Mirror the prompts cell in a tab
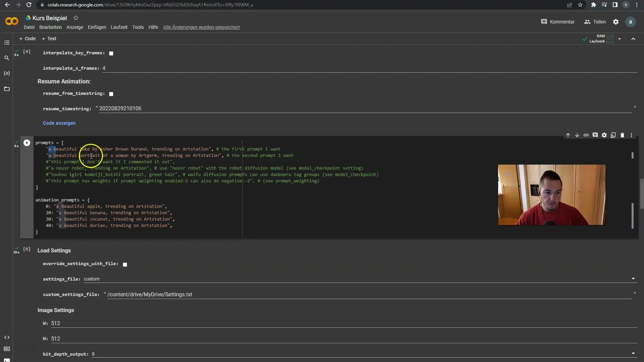 pyautogui.click(x=613, y=135)
